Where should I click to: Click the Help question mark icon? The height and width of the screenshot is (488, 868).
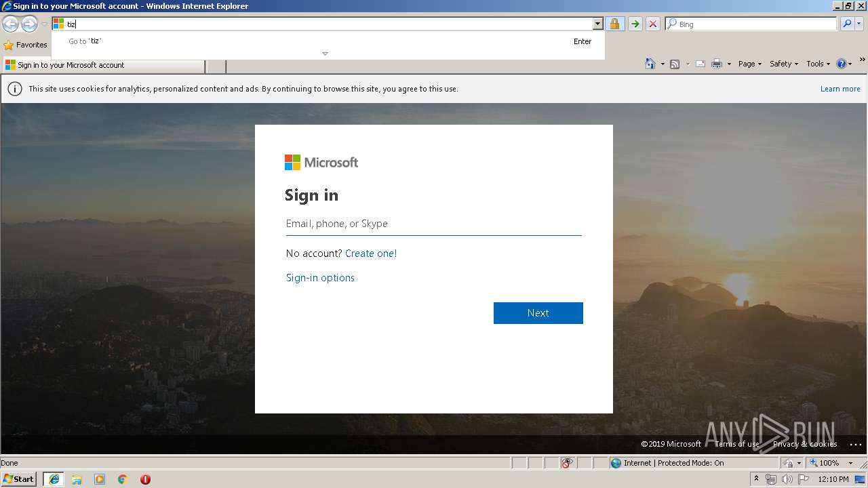(842, 64)
